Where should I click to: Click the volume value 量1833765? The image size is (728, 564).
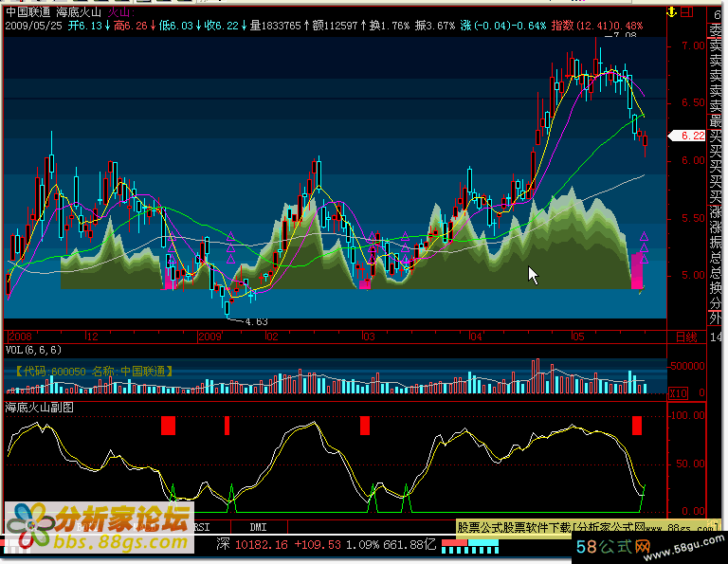coord(276,26)
